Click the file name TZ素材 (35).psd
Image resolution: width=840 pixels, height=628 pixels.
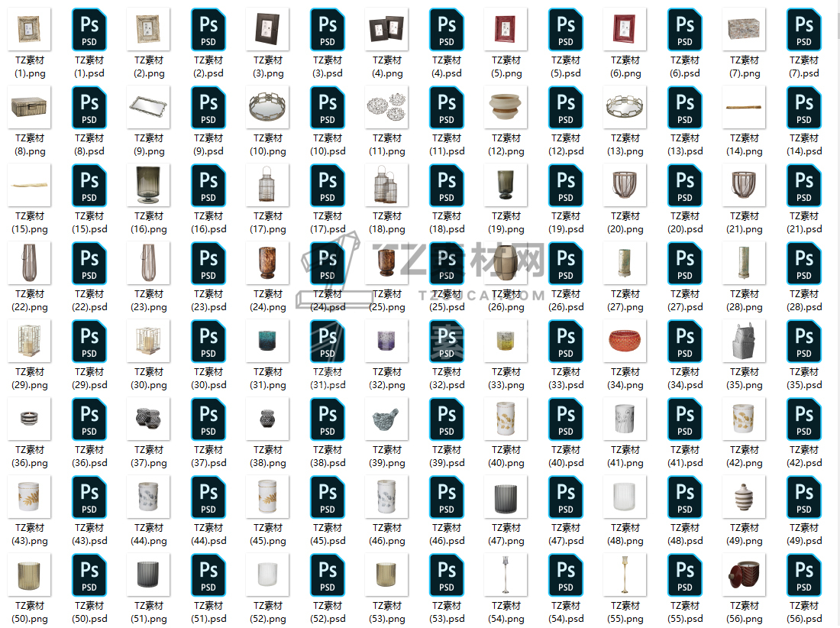tap(804, 378)
